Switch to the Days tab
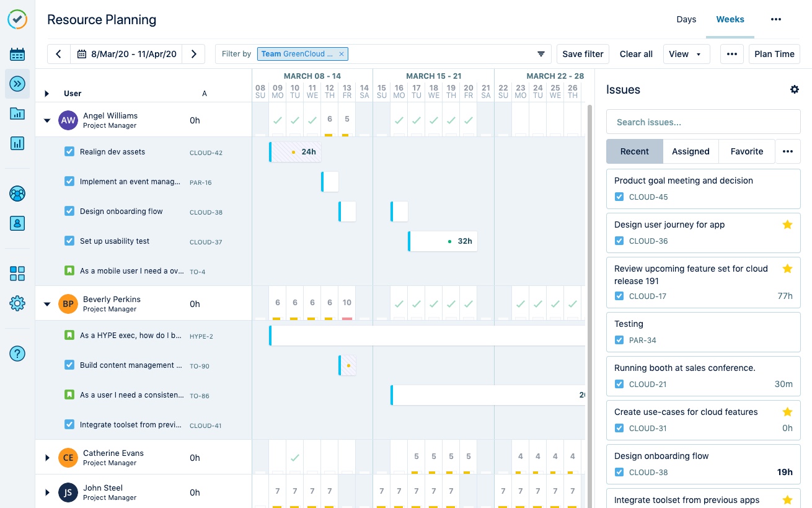This screenshot has height=508, width=812. 686,19
